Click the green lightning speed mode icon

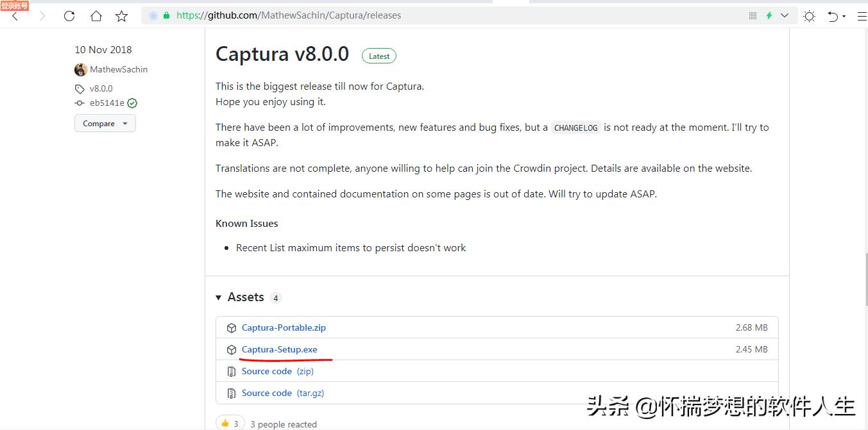(769, 15)
